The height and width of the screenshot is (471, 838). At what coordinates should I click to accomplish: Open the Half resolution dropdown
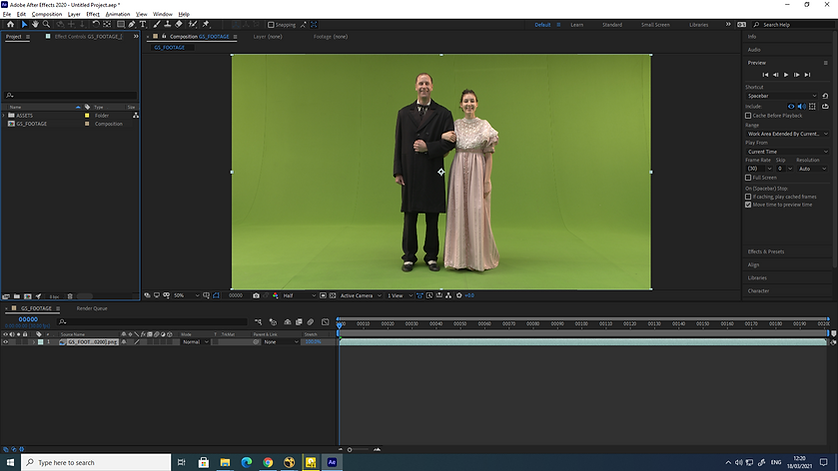point(297,296)
